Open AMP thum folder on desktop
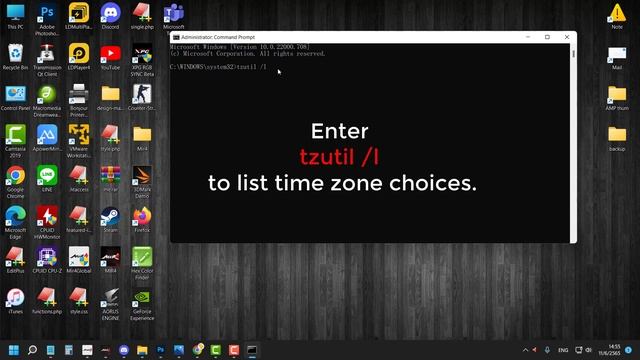Screen dimensions: 640x360 (617, 98)
